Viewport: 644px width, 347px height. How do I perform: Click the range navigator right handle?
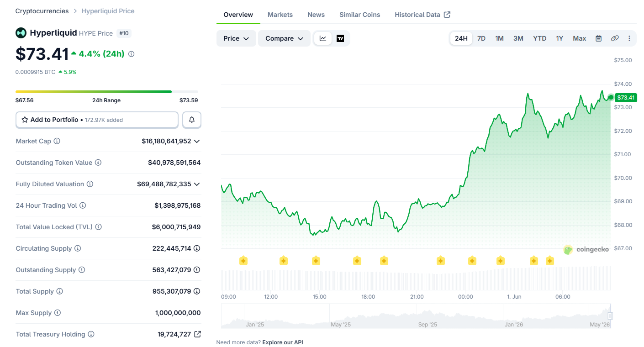click(609, 316)
